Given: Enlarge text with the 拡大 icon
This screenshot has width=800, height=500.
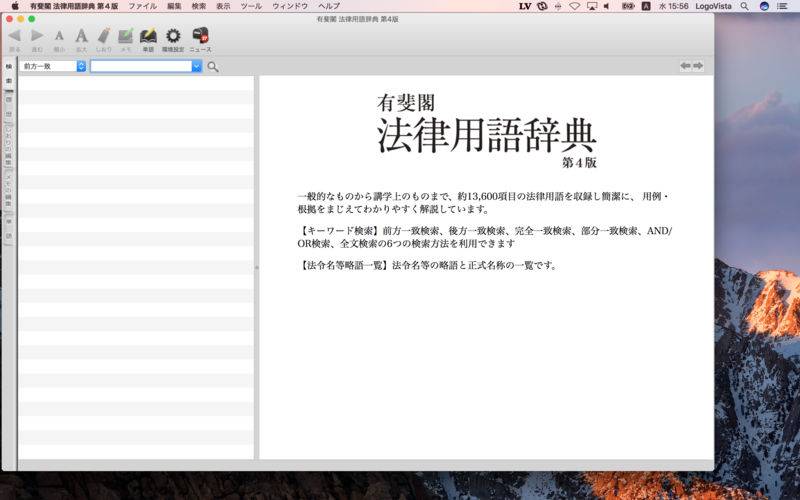Looking at the screenshot, I should 81,36.
